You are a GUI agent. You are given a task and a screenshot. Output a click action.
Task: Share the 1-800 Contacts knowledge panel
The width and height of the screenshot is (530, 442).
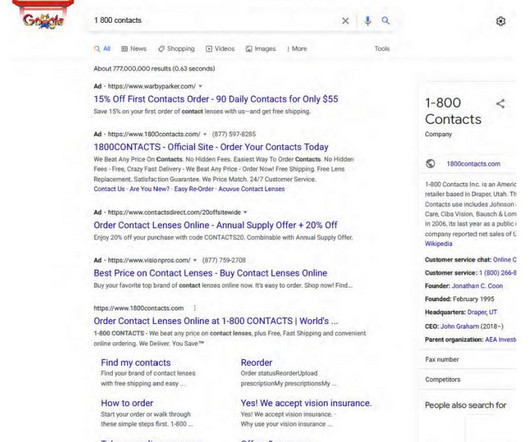tap(500, 103)
